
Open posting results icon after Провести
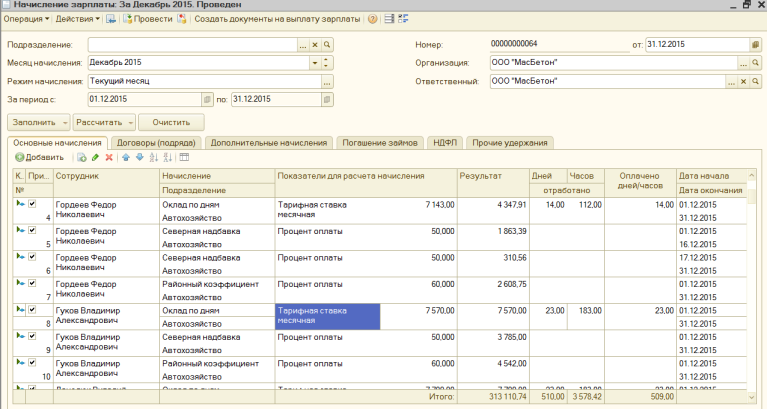tap(182, 19)
